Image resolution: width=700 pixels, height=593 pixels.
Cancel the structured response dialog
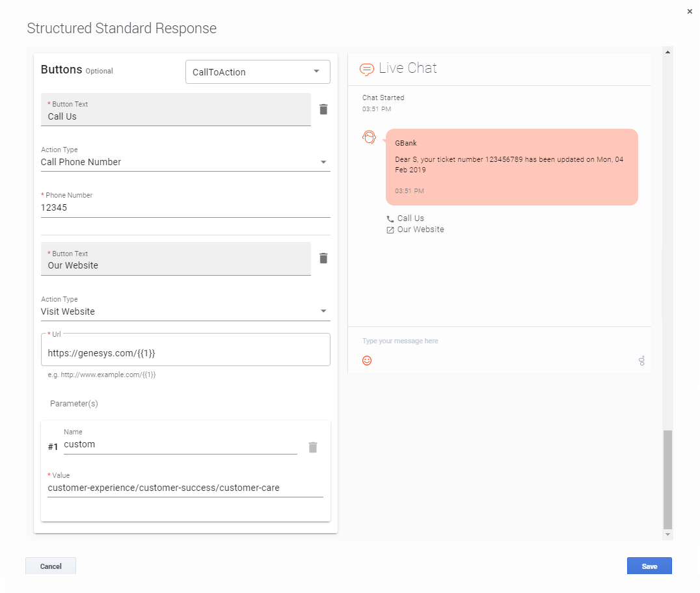pyautogui.click(x=51, y=566)
